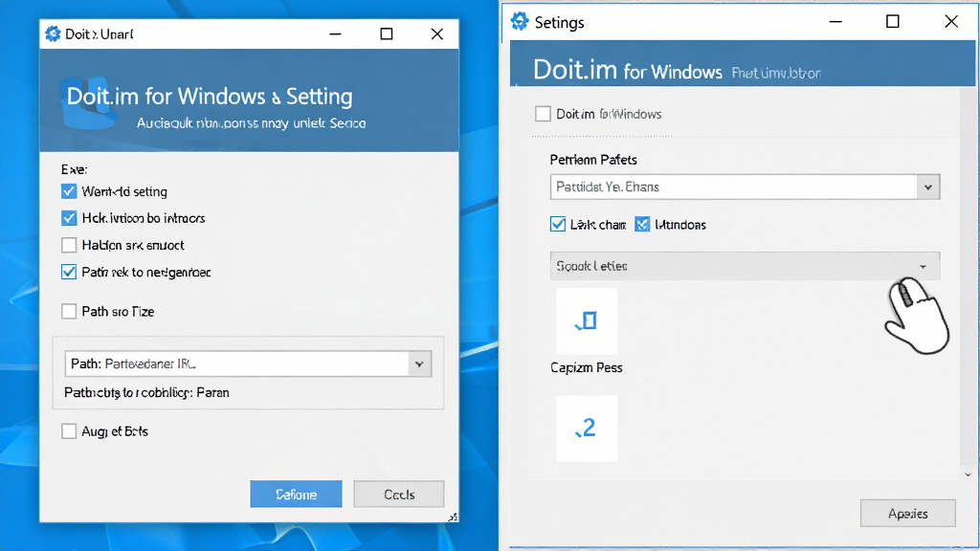
Task: Click the 'Patinebtş to r cobnliicy: Paran' text
Action: [x=146, y=393]
